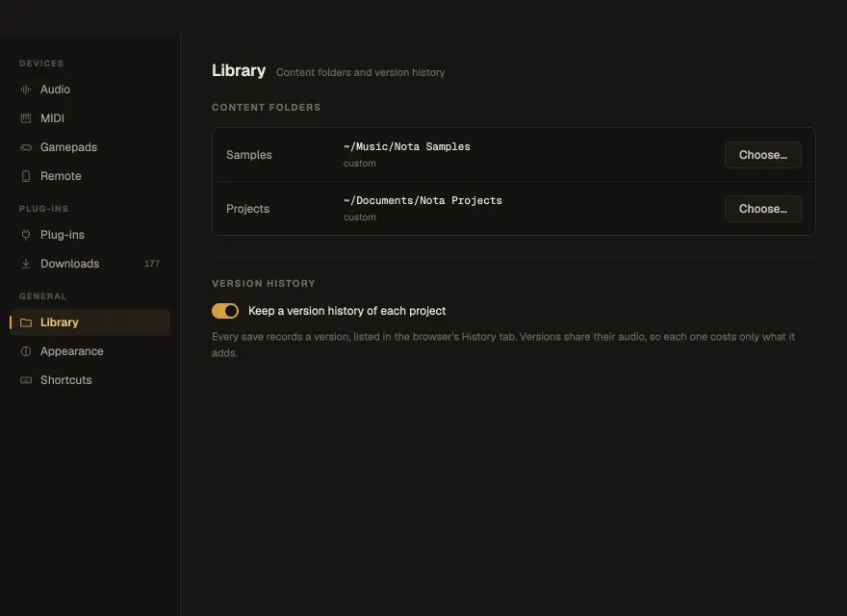Click the Library folder icon

(x=25, y=322)
